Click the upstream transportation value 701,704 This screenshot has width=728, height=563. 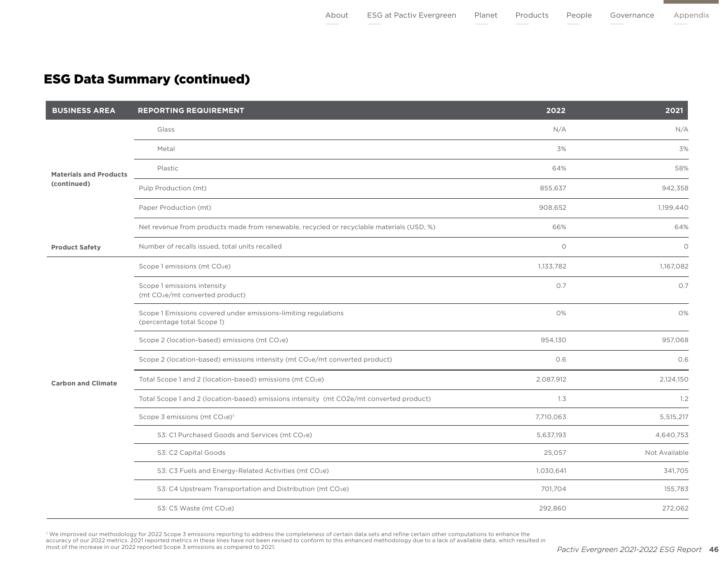[x=554, y=489]
